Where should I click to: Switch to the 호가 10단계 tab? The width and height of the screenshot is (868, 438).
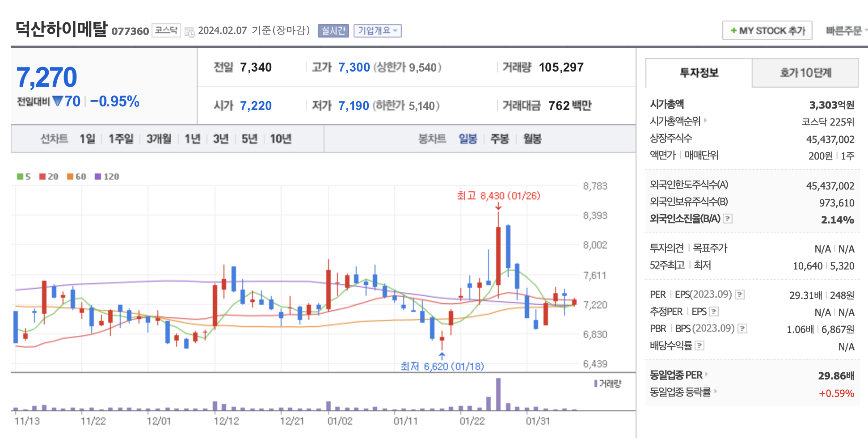point(805,73)
